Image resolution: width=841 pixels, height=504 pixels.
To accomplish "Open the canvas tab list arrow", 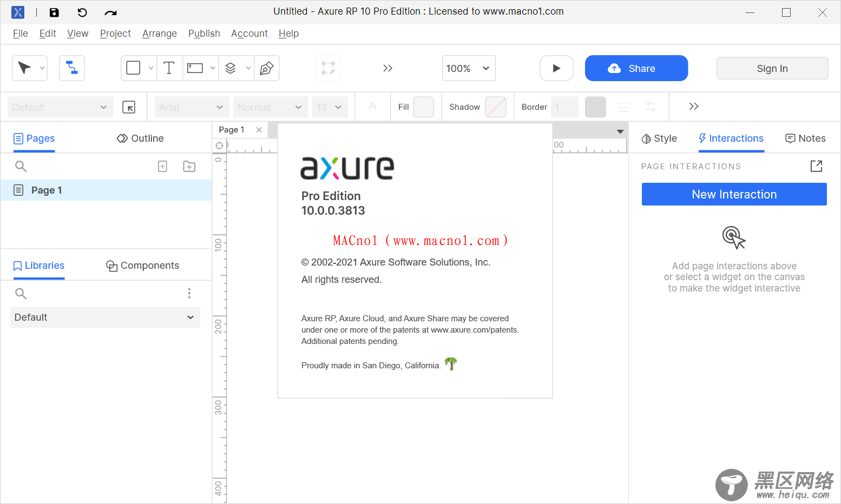I will point(620,131).
